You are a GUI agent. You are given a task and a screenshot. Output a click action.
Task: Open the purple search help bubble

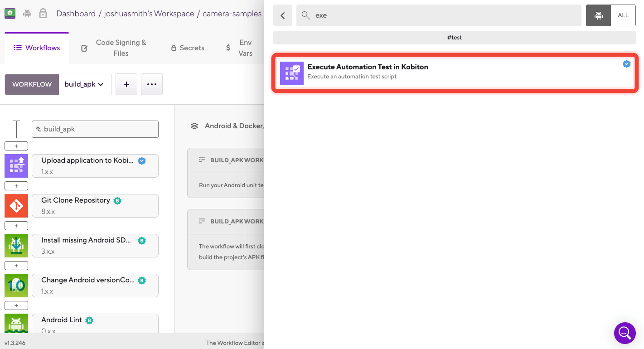coord(625,333)
